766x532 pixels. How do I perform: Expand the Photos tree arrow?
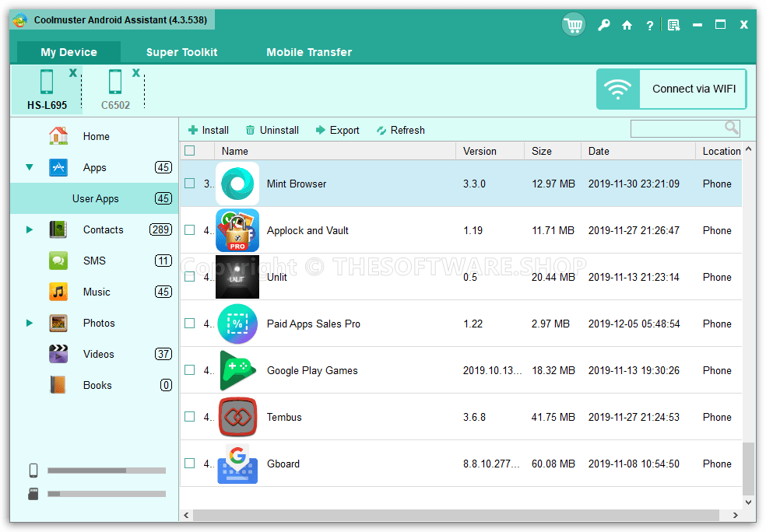[30, 323]
